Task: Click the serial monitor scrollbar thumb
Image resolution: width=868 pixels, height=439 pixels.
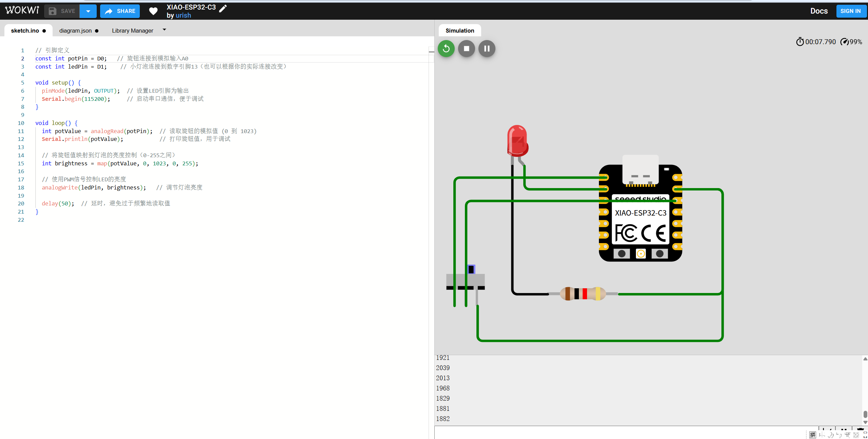Action: [865, 414]
